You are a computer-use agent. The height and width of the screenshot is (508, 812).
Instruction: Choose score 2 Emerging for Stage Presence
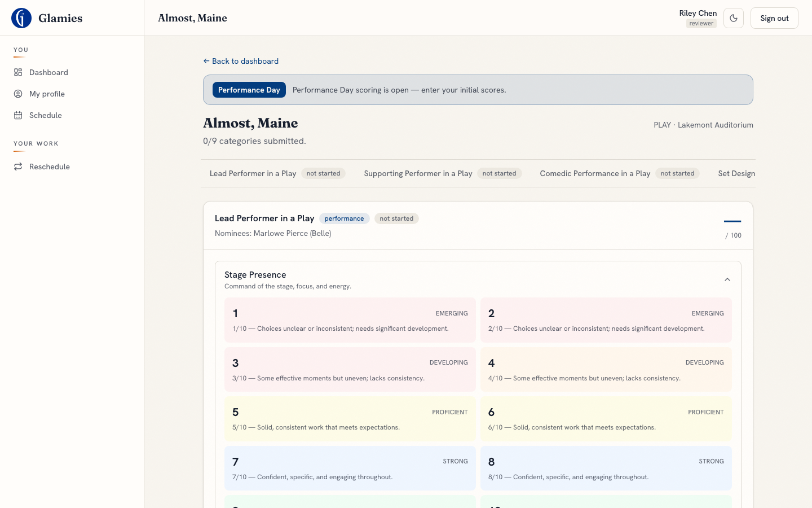[x=606, y=320]
